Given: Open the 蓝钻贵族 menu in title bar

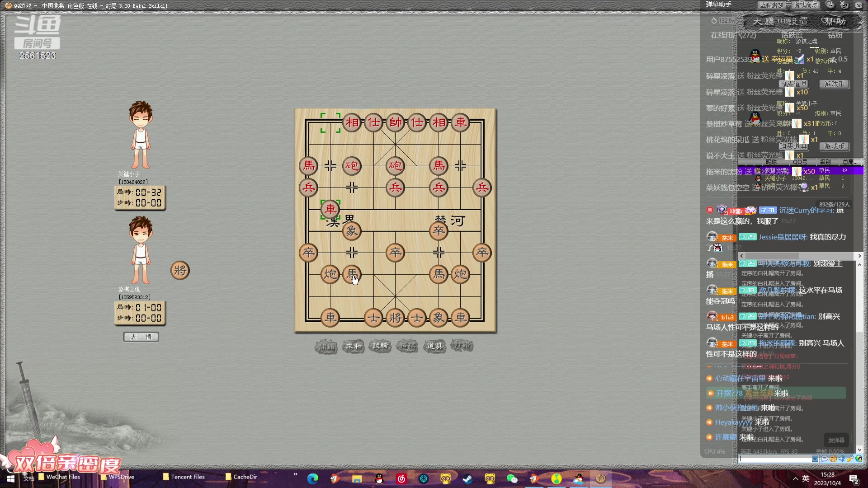Looking at the screenshot, I should tap(772, 5).
